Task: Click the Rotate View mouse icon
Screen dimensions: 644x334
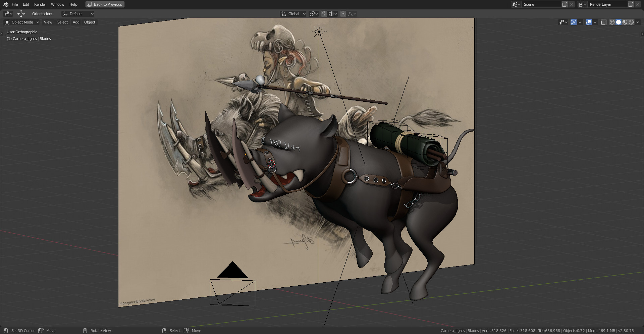Action: pos(85,331)
